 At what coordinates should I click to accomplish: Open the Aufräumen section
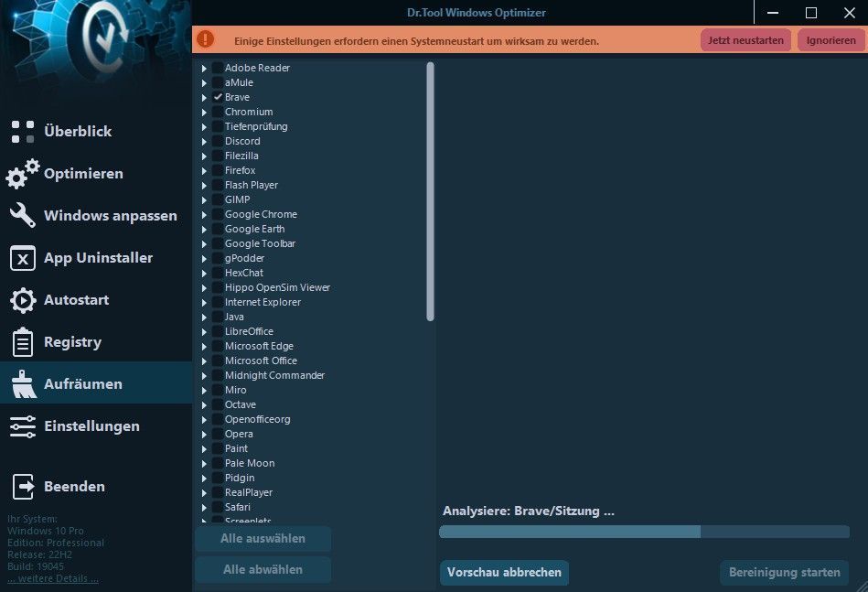(x=82, y=384)
